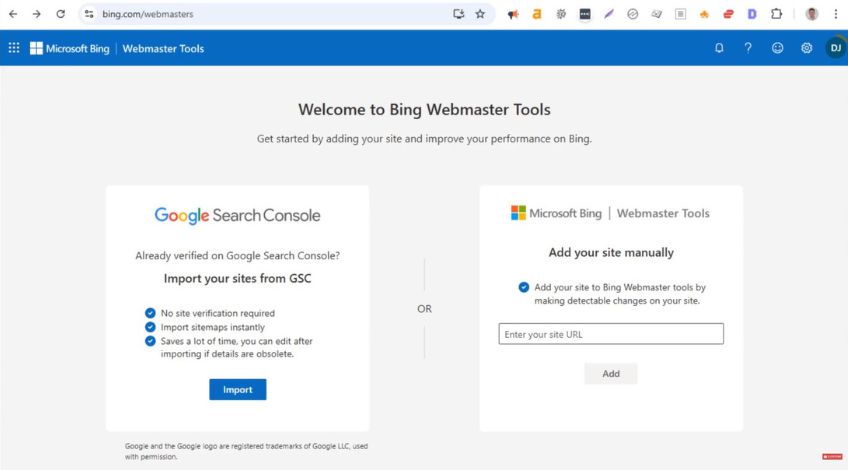Open the megaphone extension icon
The width and height of the screenshot is (848, 470).
513,15
